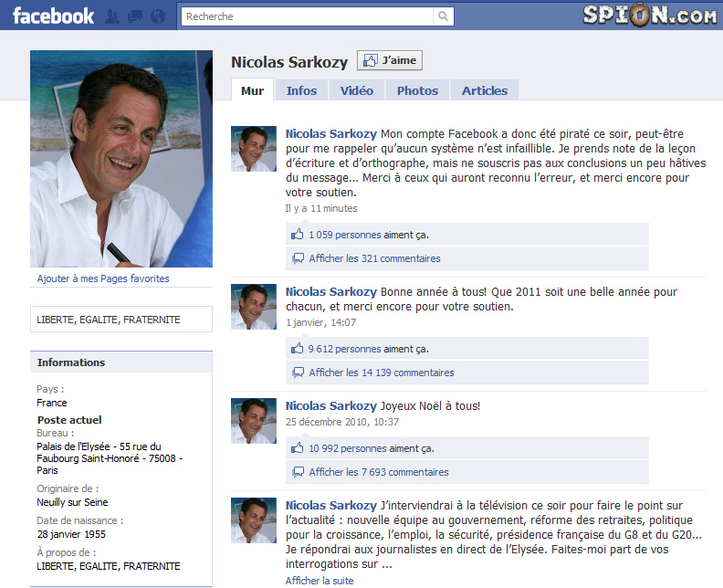The image size is (723, 588).
Task: Open the Infos tab
Action: [x=301, y=90]
